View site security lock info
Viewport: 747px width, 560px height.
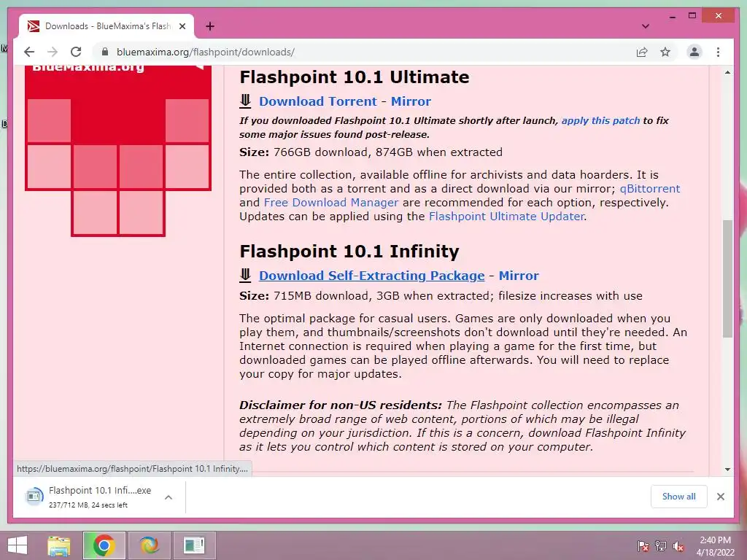tap(105, 52)
